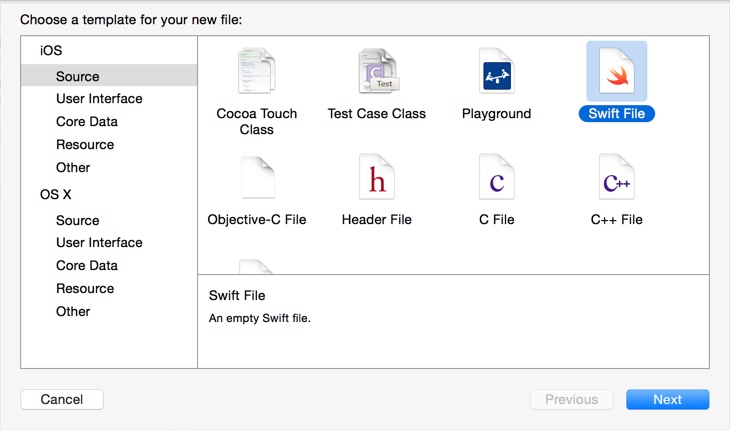730x430 pixels.
Task: Click the 'C++ File' label
Action: point(616,220)
